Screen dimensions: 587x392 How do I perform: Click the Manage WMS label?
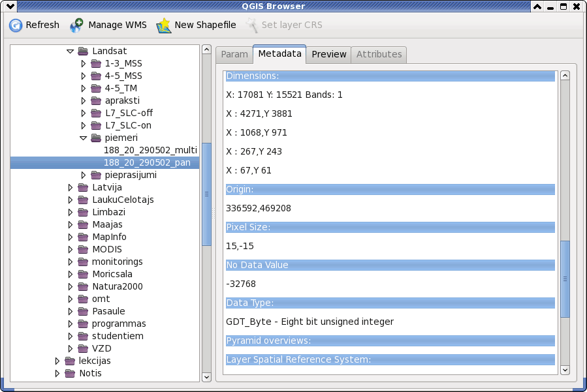(117, 25)
